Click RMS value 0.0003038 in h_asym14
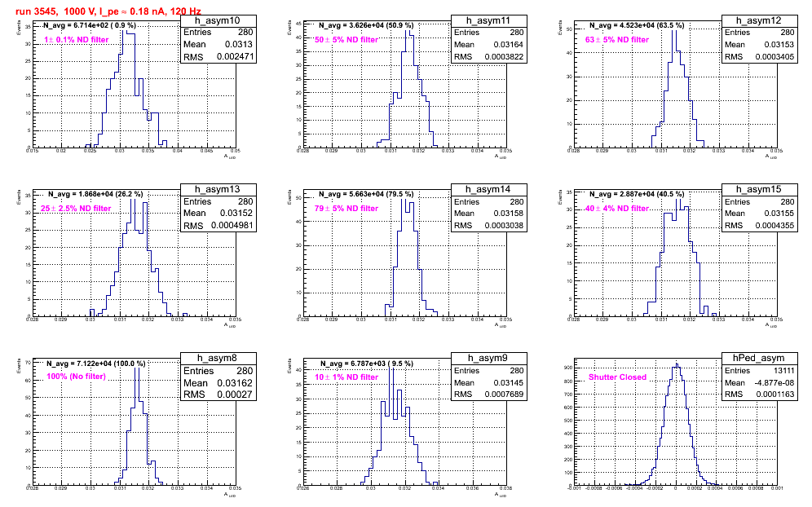Image resolution: width=812 pixels, height=507 pixels. 504,226
